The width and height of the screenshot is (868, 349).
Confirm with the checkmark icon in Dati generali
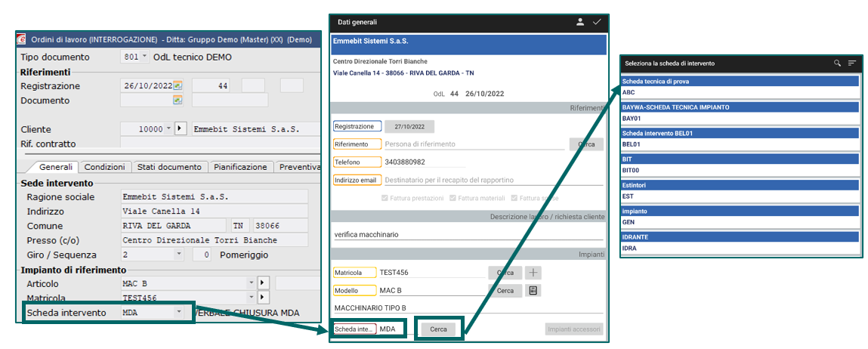point(596,22)
